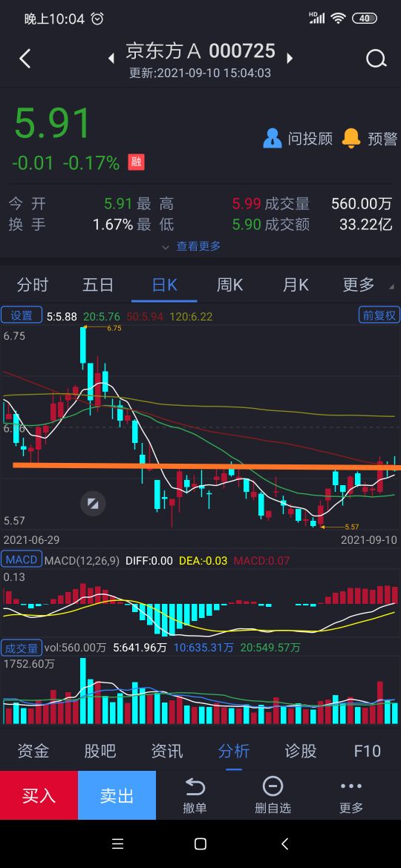
Task: Tap the 最高 5.99 value
Action: 247,203
